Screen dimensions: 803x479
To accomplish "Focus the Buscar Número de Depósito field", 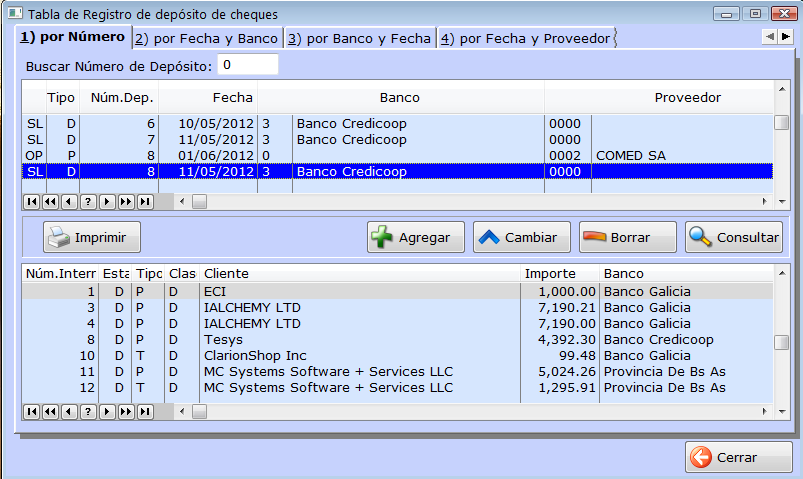I will (x=248, y=65).
